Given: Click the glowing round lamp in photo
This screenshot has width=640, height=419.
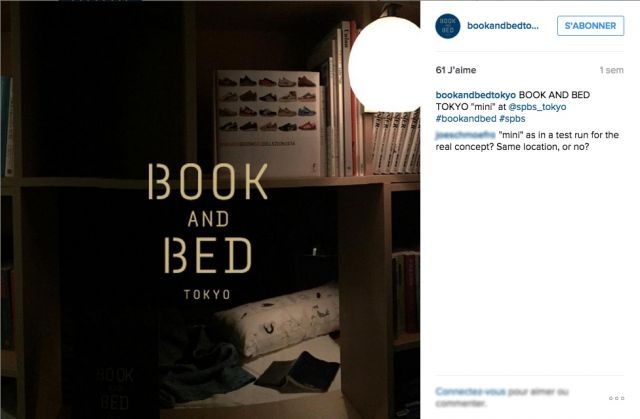Looking at the screenshot, I should point(384,64).
